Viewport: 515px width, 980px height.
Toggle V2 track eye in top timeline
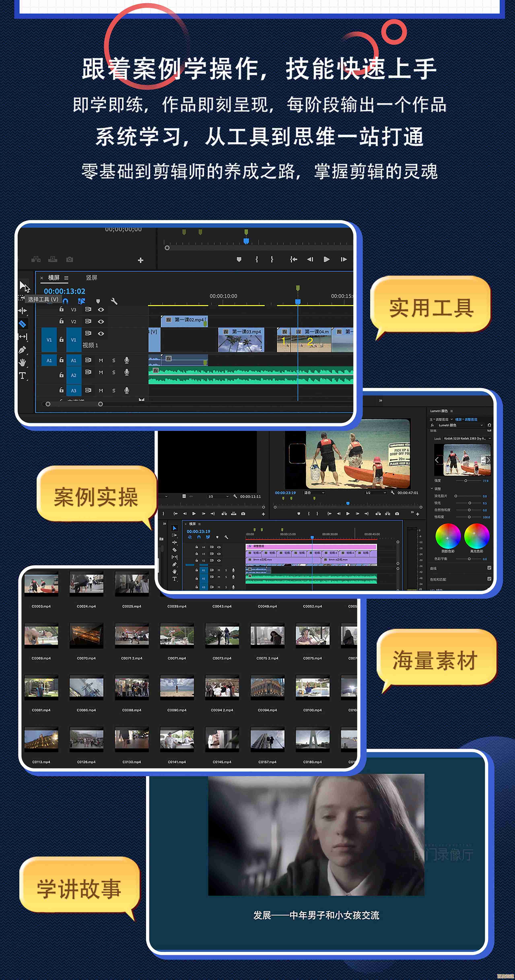click(101, 321)
